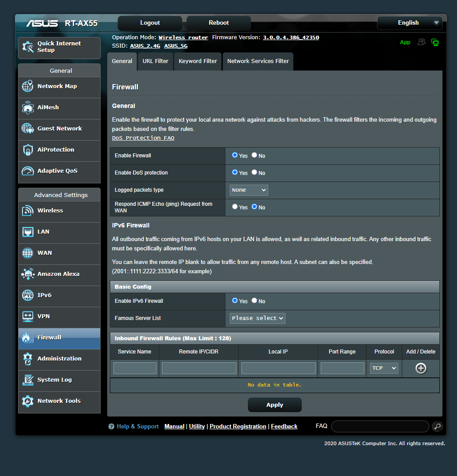The height and width of the screenshot is (476, 457).
Task: Set Enable IPv6 Firewall to No
Action: click(255, 301)
